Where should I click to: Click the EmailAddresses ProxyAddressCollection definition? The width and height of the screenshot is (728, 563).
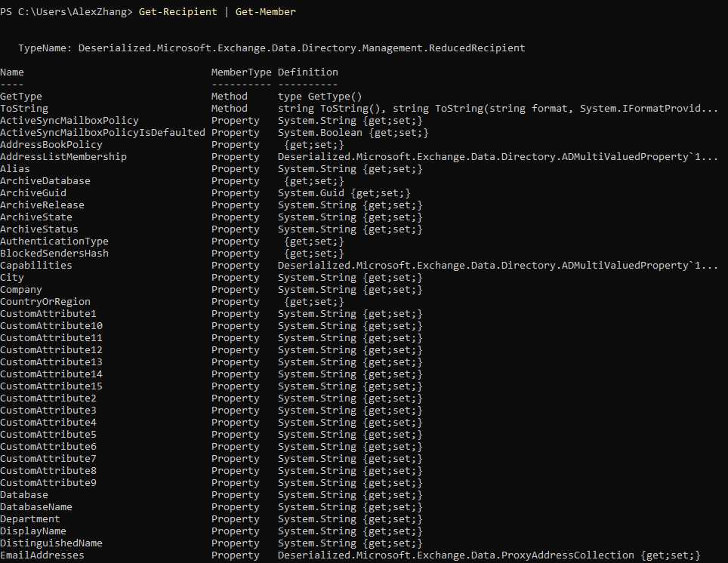tap(489, 555)
